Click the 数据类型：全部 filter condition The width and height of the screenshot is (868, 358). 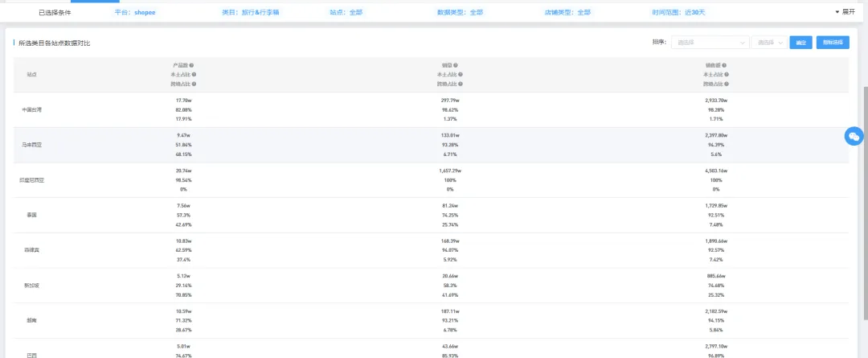[460, 12]
